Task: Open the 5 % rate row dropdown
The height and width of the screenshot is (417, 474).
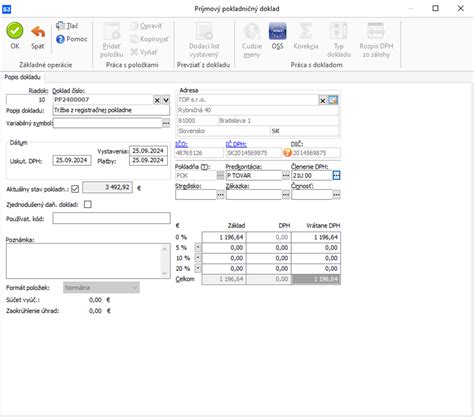Action: (198, 248)
